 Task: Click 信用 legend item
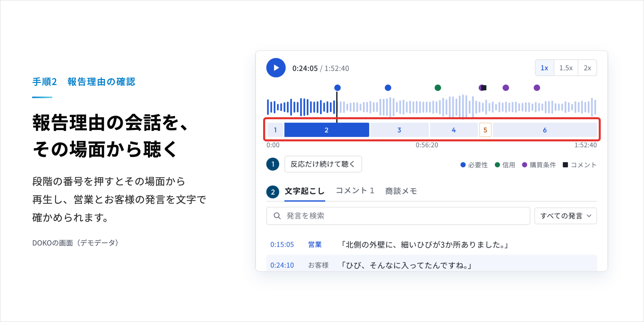click(505, 165)
